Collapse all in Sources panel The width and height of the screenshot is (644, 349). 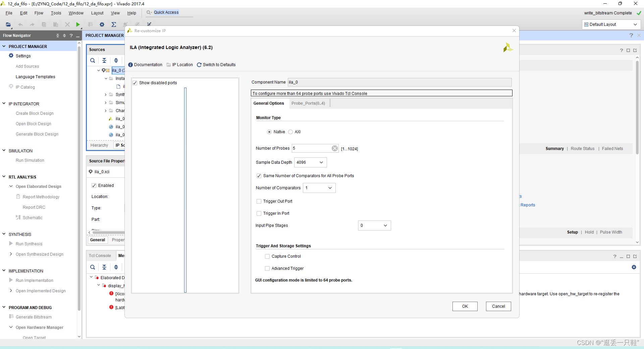pos(104,60)
